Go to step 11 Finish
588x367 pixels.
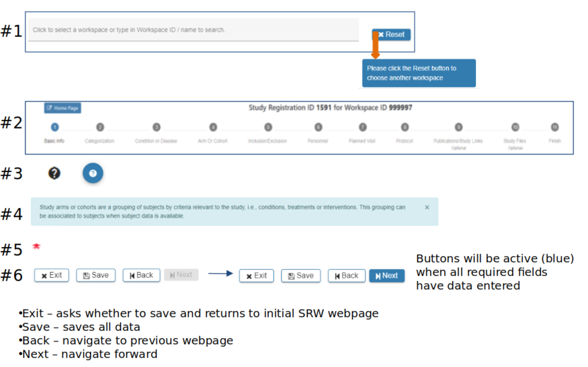[555, 127]
